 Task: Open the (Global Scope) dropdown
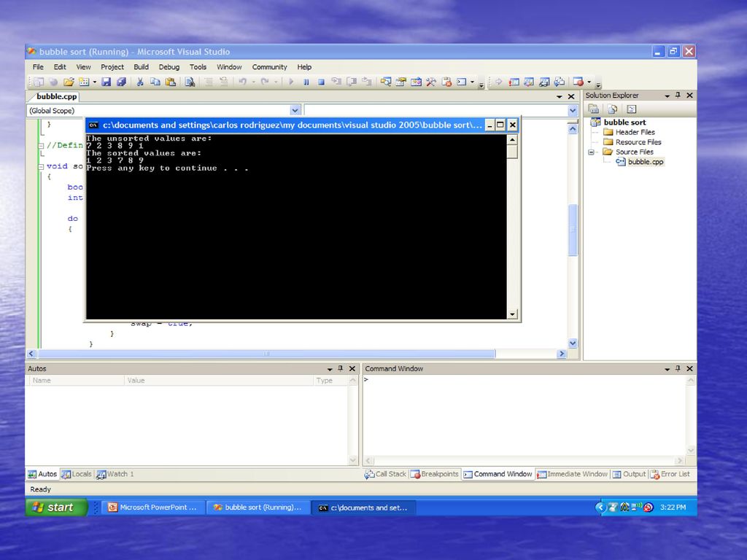[x=295, y=111]
